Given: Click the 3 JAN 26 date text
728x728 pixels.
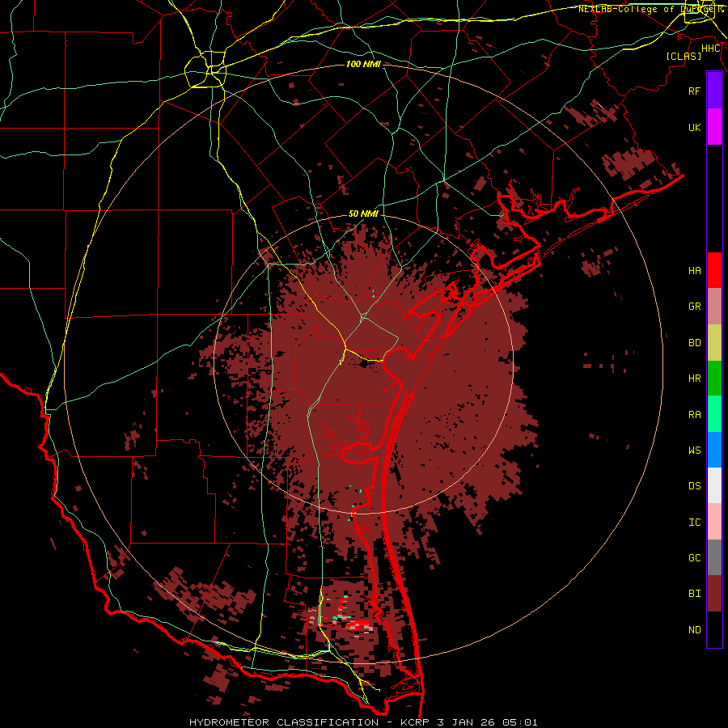Looking at the screenshot, I should click(466, 722).
